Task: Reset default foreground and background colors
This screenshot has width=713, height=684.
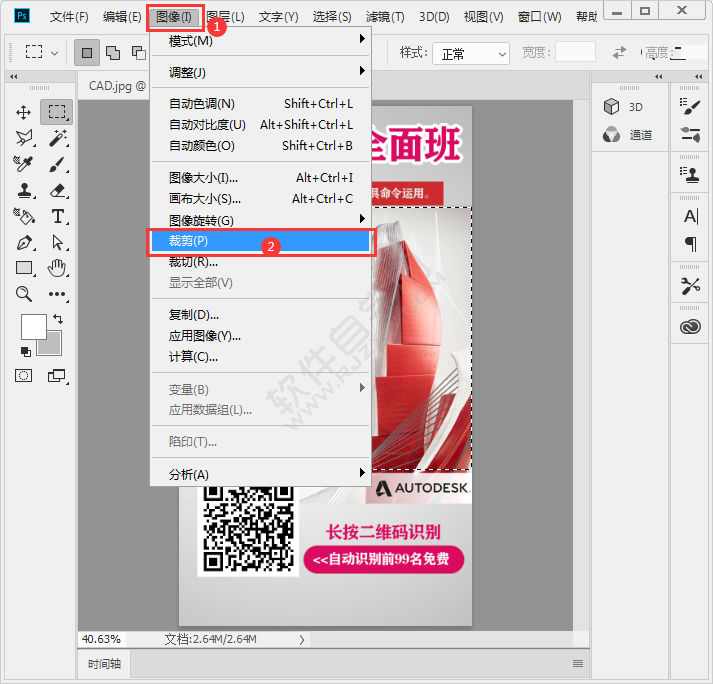Action: [x=25, y=352]
